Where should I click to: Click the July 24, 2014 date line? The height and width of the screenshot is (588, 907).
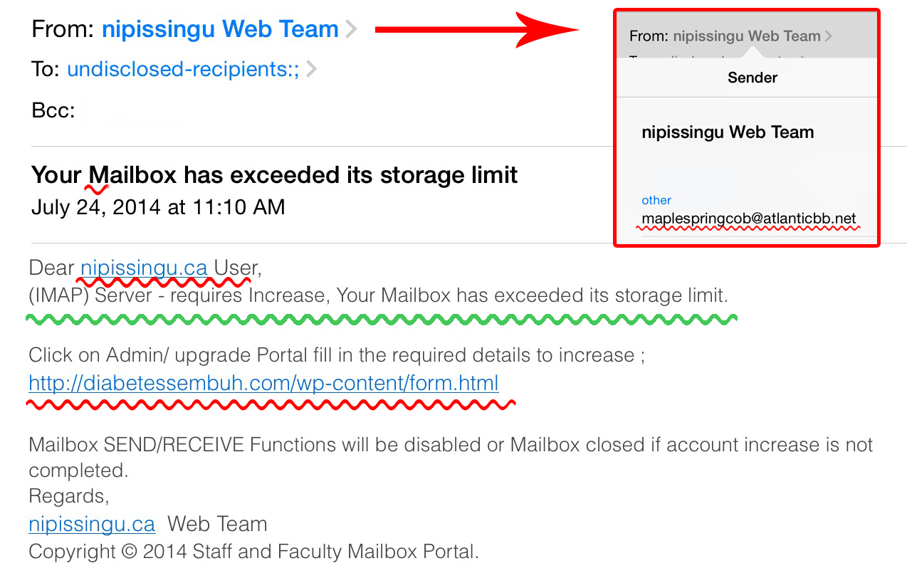(158, 207)
